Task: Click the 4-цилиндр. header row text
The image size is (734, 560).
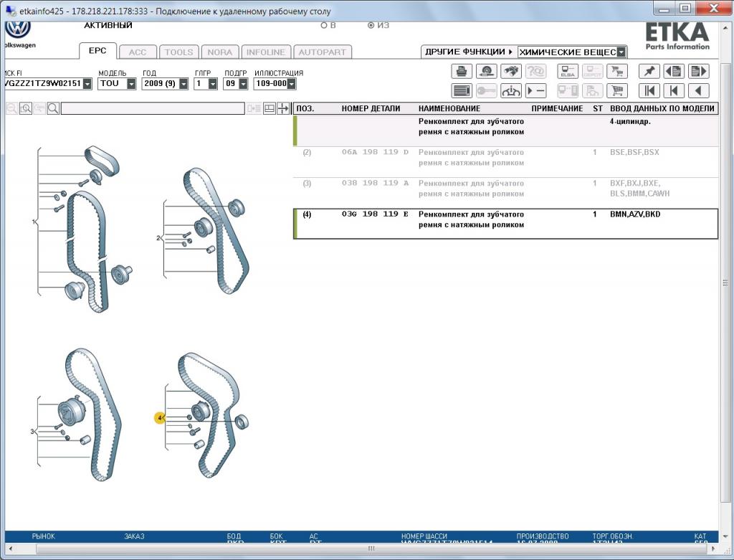Action: [630, 121]
